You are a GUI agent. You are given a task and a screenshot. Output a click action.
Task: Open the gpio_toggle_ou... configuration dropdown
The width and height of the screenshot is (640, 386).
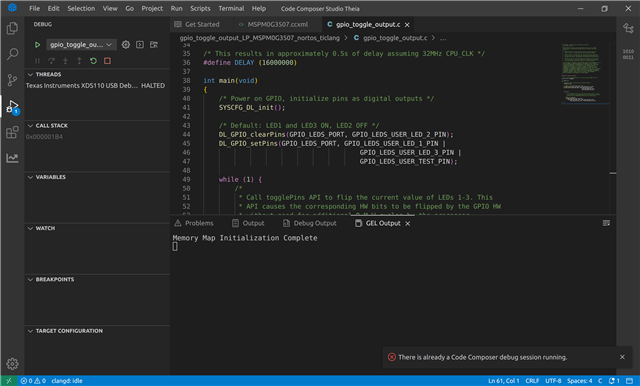[81, 44]
